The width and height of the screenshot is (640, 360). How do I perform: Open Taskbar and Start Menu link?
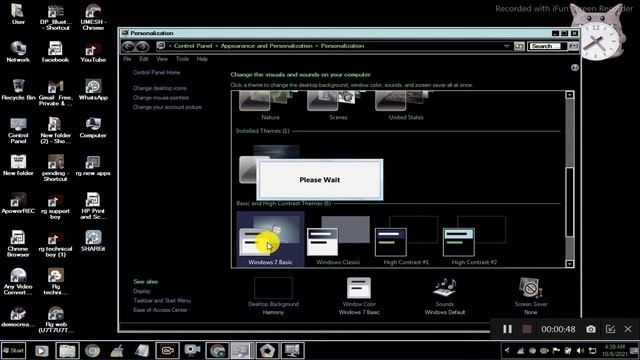[x=162, y=300]
